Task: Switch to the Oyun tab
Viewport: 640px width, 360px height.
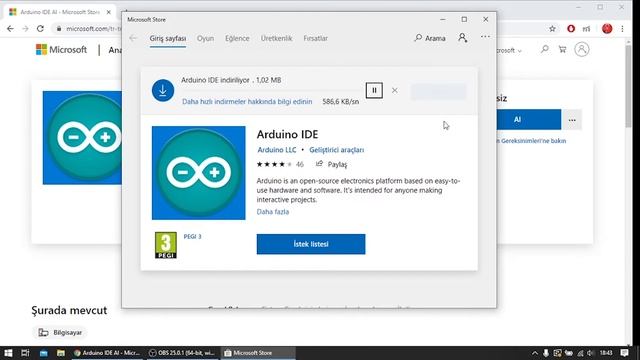Action: coord(205,38)
